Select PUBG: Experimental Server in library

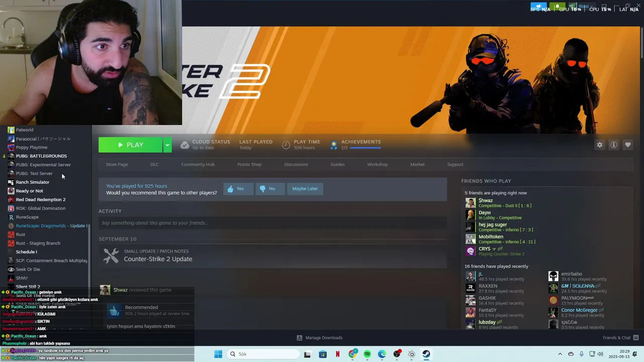click(43, 165)
